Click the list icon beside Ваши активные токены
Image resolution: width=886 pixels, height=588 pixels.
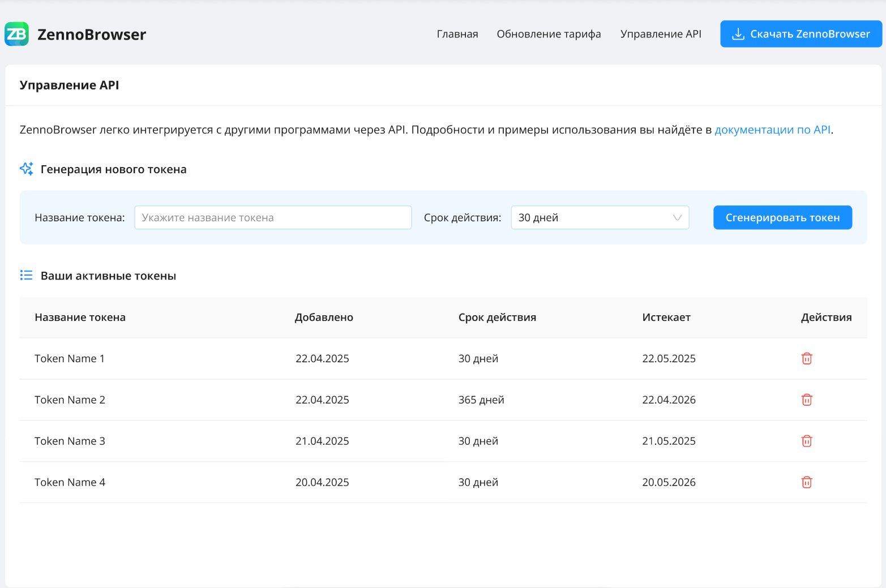27,276
